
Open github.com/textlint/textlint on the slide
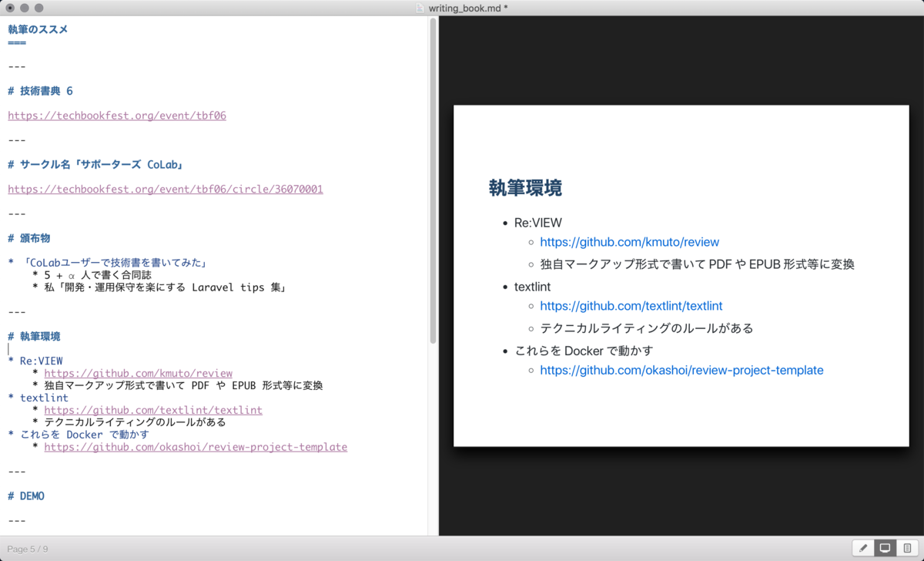point(631,305)
